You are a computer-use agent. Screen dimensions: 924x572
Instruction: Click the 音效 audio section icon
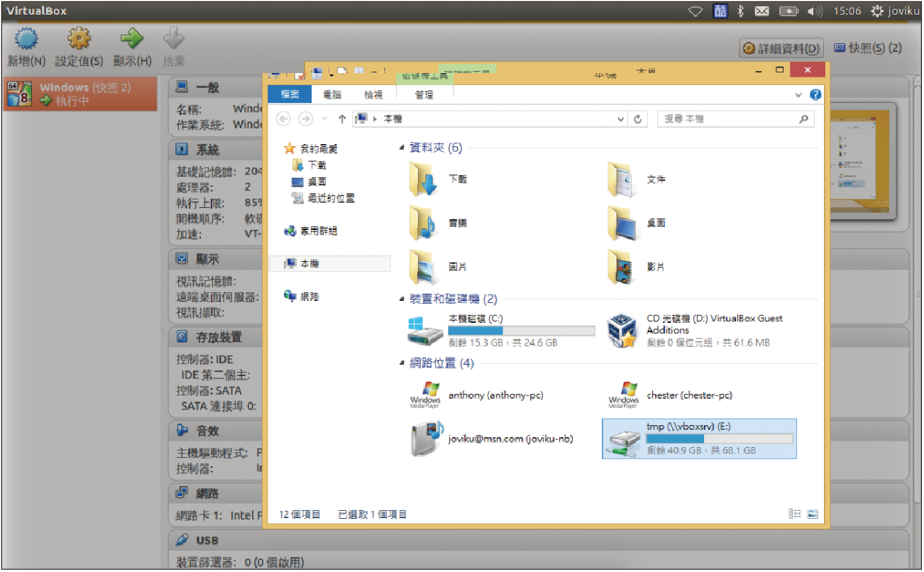point(182,430)
